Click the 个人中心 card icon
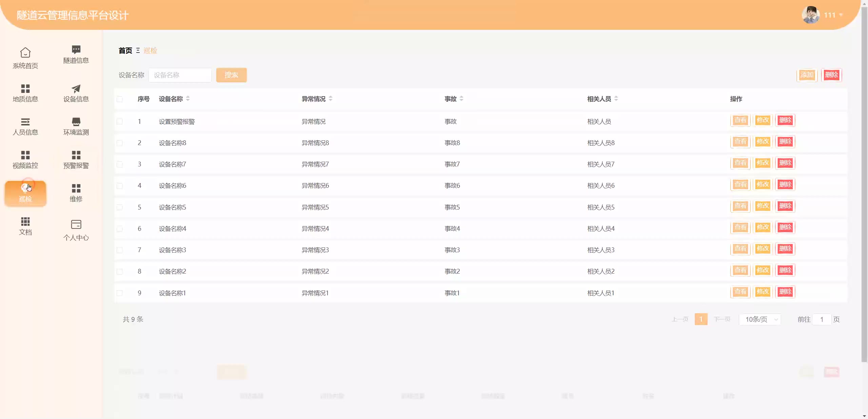The width and height of the screenshot is (868, 419). click(x=76, y=224)
